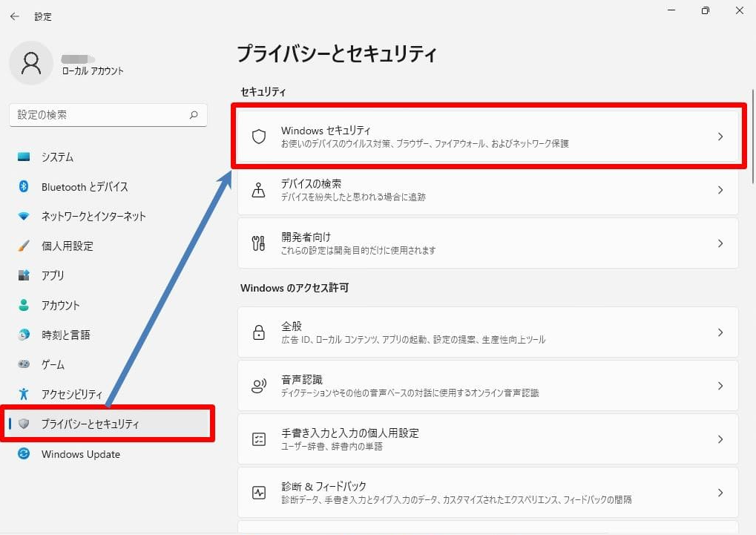
Task: Click the chevron on 手書き入力と入力の個人用設定 row
Action: coord(720,439)
